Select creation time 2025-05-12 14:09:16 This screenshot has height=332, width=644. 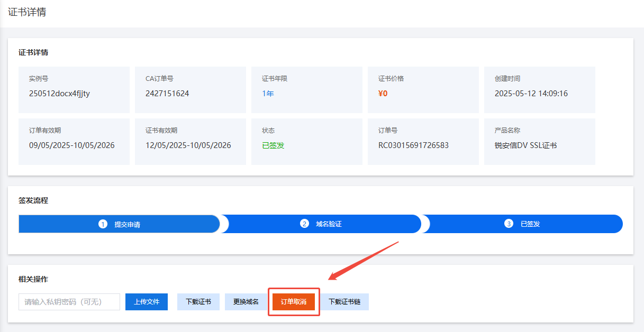click(x=531, y=94)
